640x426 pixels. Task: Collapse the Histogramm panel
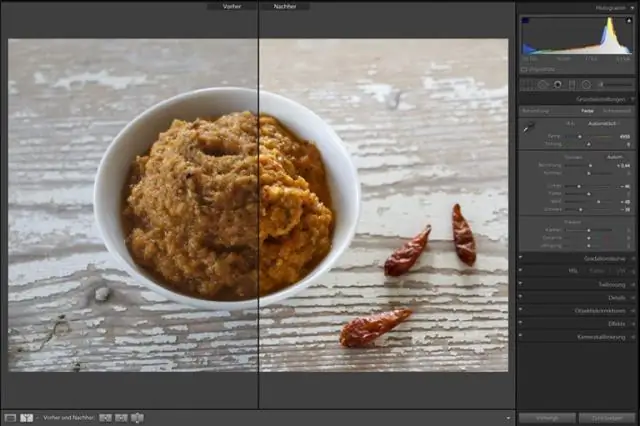pyautogui.click(x=632, y=7)
